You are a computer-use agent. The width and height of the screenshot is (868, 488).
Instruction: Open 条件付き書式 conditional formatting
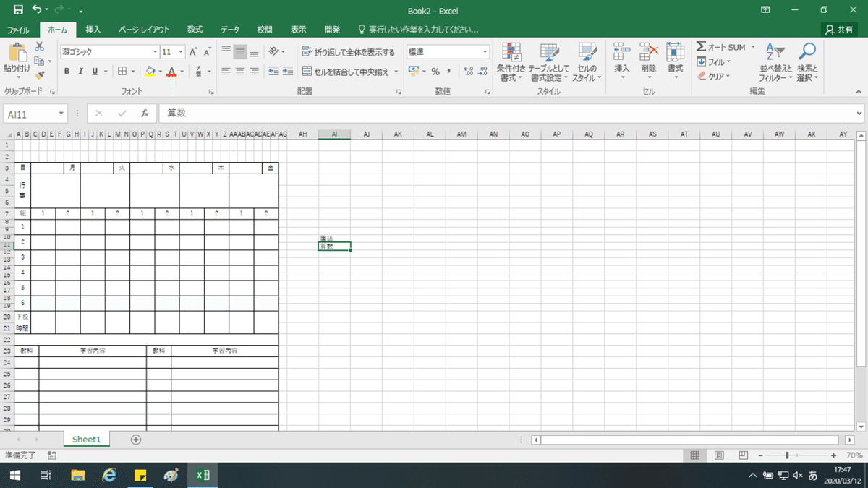pyautogui.click(x=512, y=62)
